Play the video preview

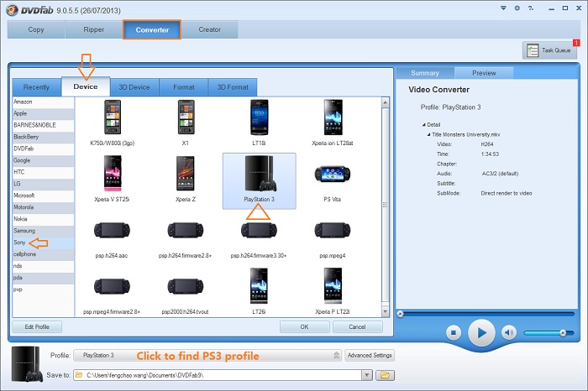[481, 332]
